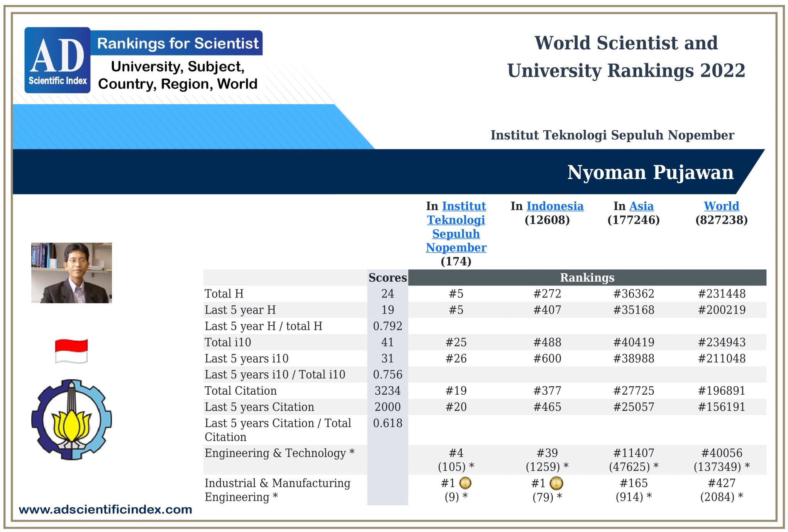
Task: Select Last 5 years Citation score 2000
Action: pyautogui.click(x=388, y=407)
